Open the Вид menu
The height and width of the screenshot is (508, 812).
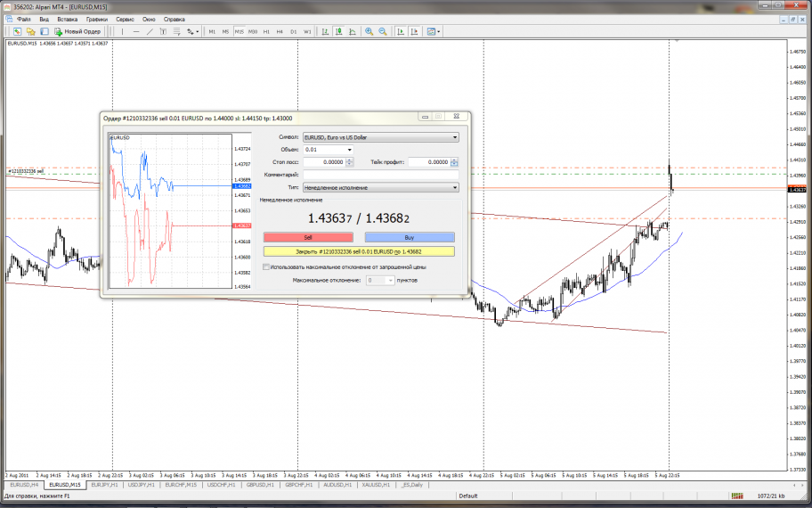[x=44, y=20]
